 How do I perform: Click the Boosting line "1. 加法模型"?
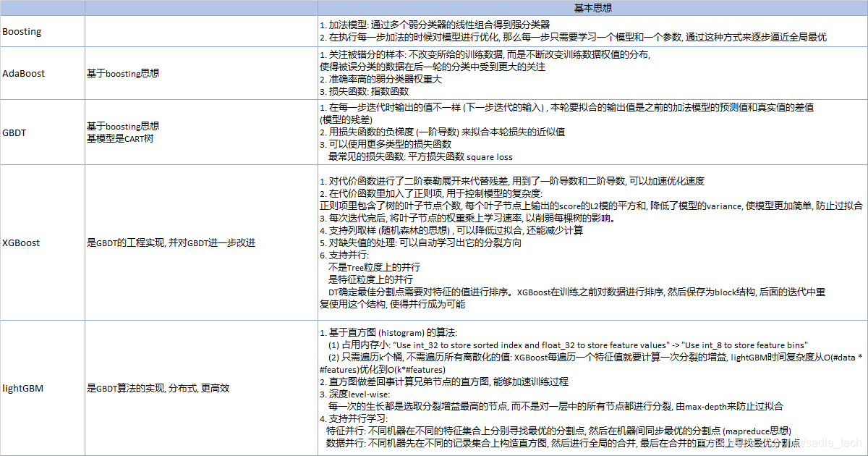[435, 25]
